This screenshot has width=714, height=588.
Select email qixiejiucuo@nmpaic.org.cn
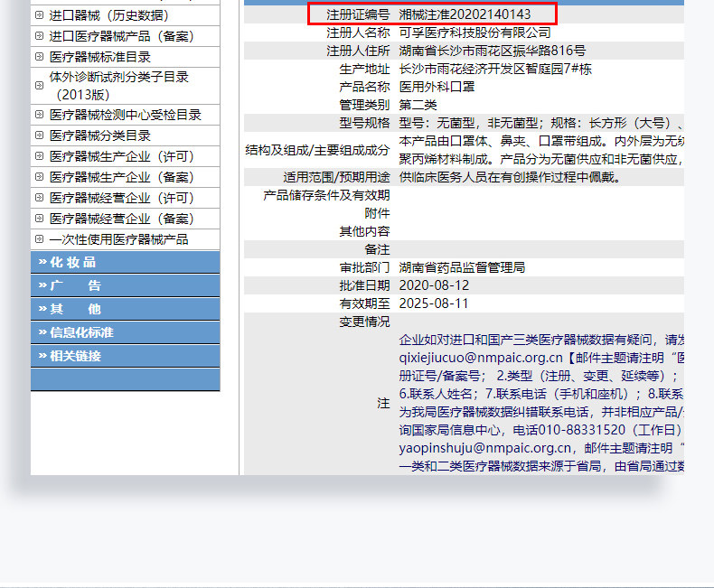pos(481,358)
